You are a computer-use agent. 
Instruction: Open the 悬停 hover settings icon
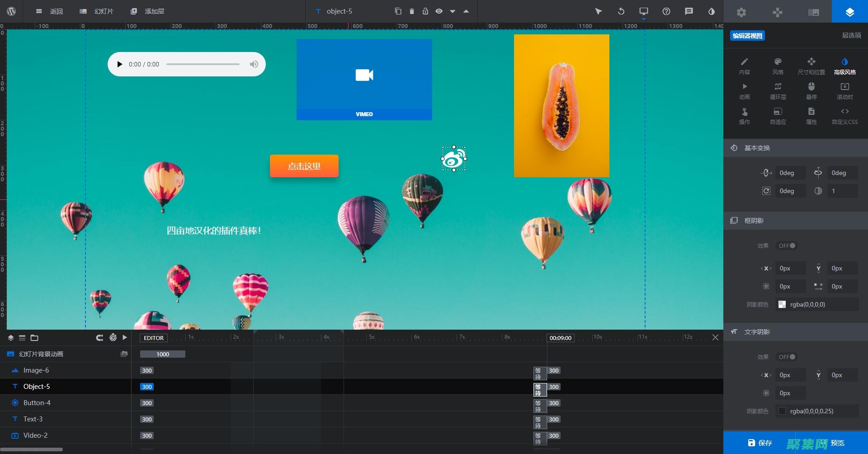811,90
